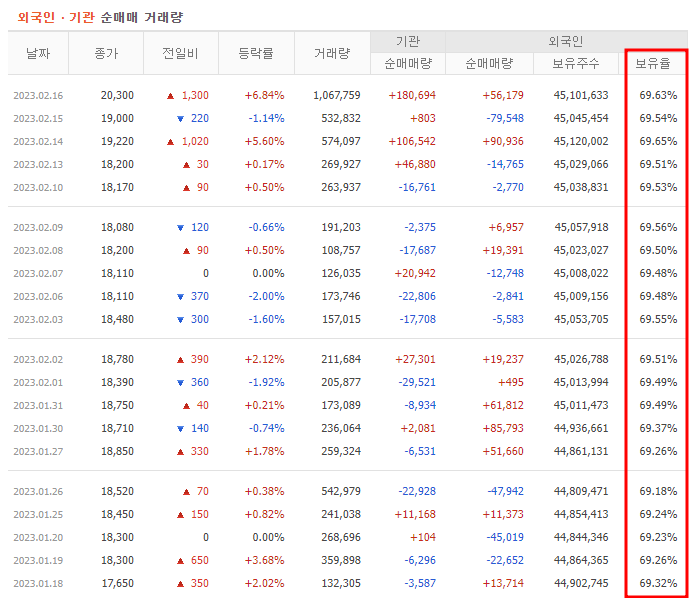Select date cell 2023.01.30
This screenshot has width=699, height=598.
(38, 429)
